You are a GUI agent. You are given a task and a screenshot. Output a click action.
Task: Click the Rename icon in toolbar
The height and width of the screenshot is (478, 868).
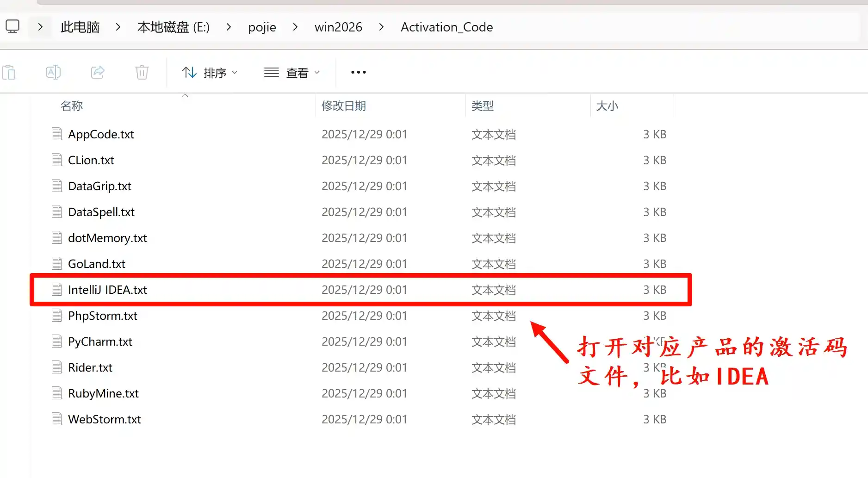click(x=53, y=73)
